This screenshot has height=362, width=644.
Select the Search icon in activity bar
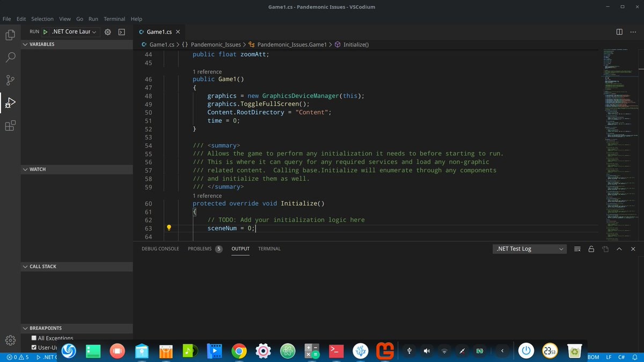(x=10, y=57)
